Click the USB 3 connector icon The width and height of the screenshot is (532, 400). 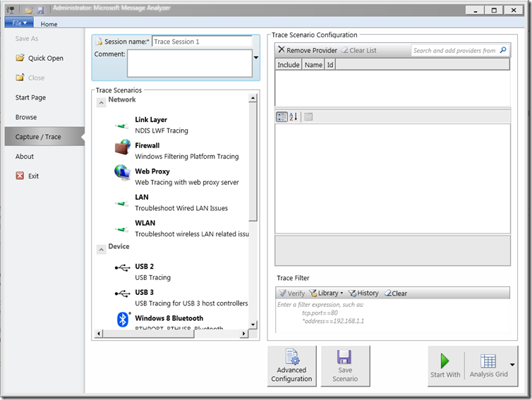pos(122,293)
